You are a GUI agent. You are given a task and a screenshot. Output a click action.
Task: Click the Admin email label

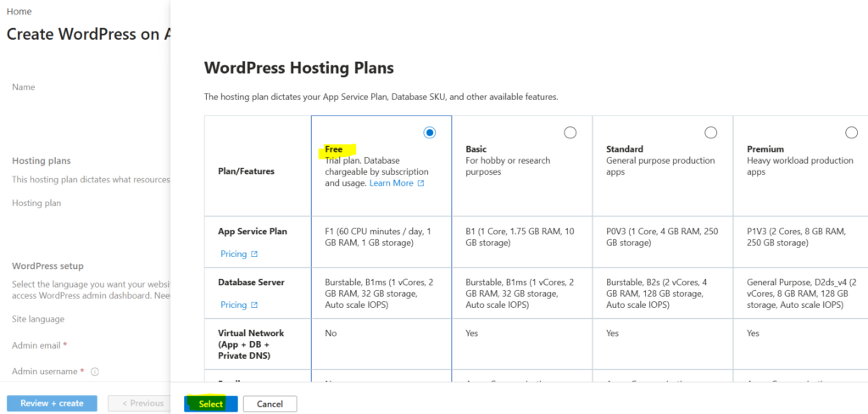click(36, 345)
